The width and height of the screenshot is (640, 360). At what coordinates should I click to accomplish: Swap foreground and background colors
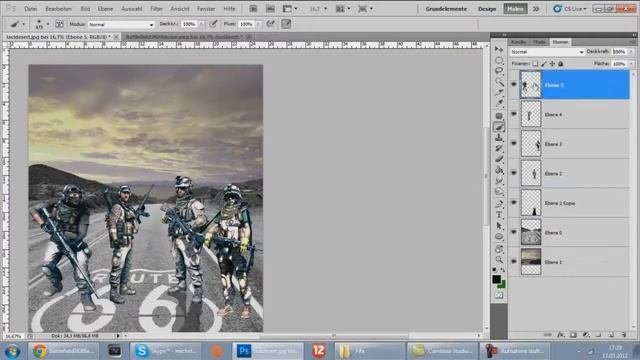tap(503, 270)
